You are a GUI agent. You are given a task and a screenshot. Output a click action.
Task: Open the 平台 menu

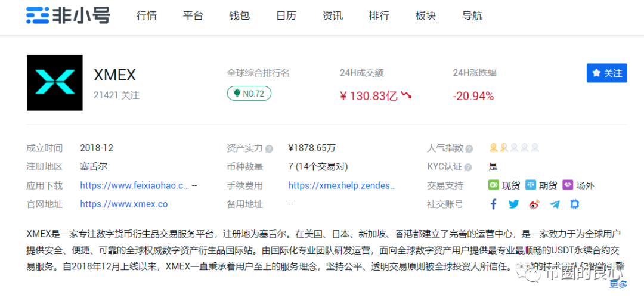(193, 16)
